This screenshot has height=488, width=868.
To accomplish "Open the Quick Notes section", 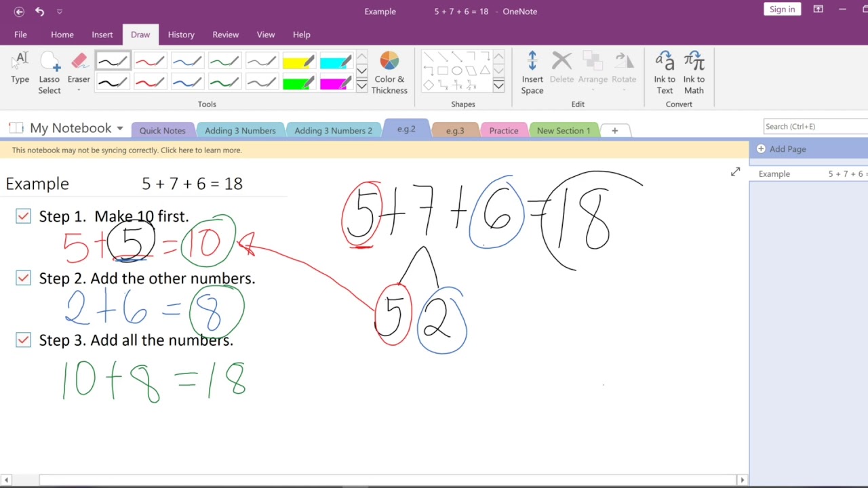I will click(x=163, y=131).
